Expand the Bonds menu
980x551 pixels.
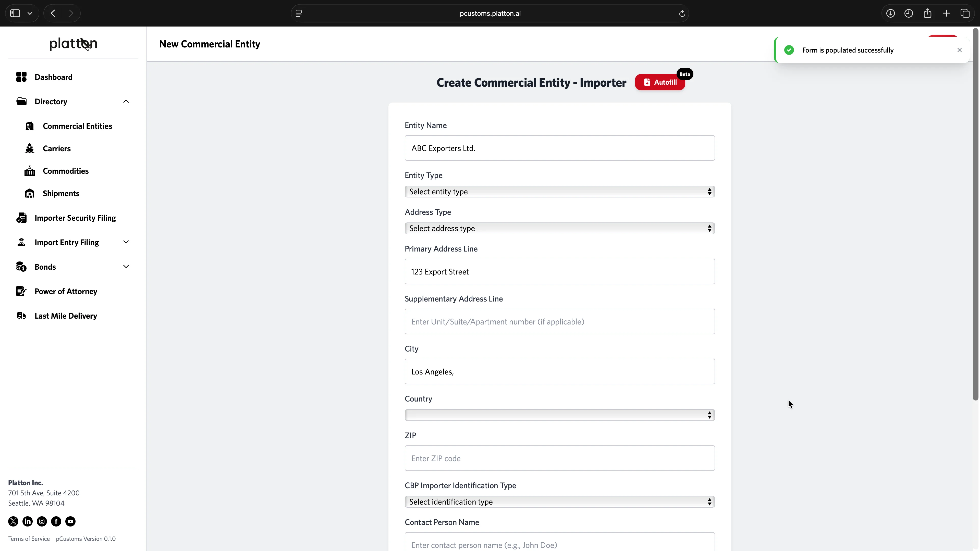(x=126, y=267)
